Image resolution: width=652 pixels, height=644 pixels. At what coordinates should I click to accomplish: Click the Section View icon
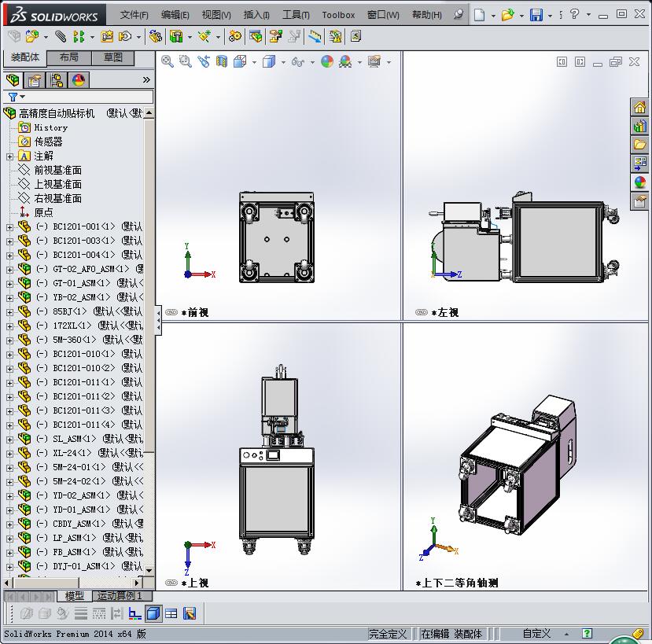click(222, 61)
